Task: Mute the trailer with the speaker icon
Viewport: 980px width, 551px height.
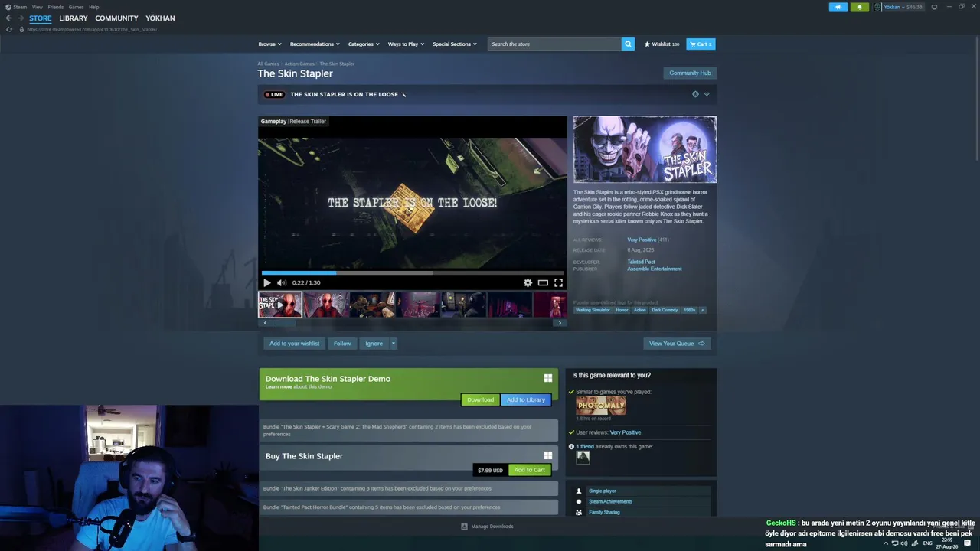Action: pos(281,282)
